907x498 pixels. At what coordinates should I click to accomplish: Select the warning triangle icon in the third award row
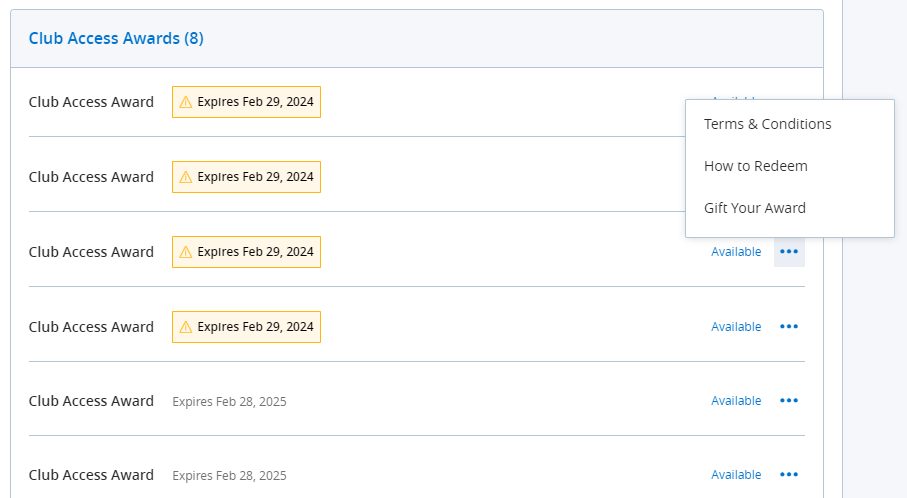point(185,252)
